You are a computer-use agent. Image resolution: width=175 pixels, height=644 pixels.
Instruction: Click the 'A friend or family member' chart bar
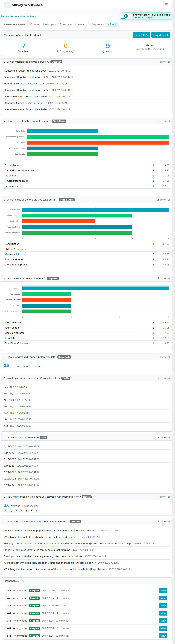[98, 137]
